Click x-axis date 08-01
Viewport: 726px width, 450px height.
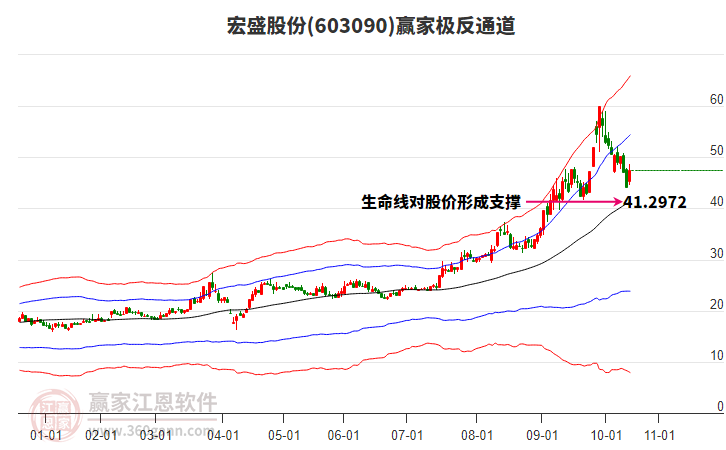[477, 435]
